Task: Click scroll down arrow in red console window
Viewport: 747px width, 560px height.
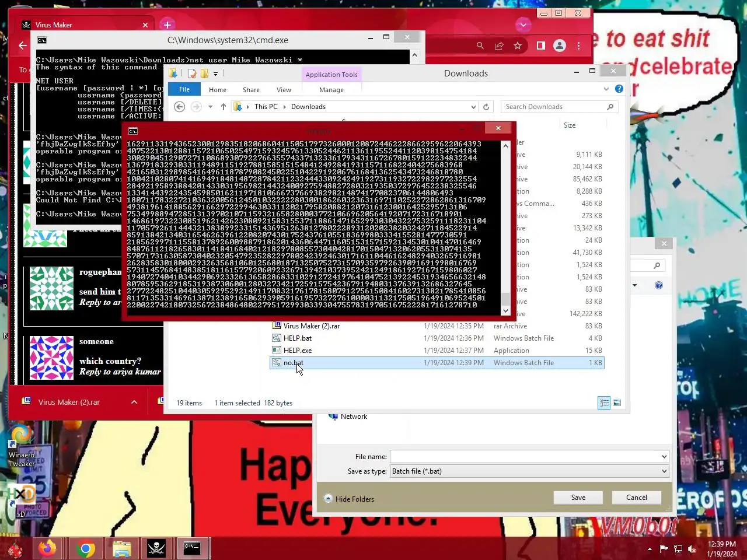Action: (x=505, y=311)
